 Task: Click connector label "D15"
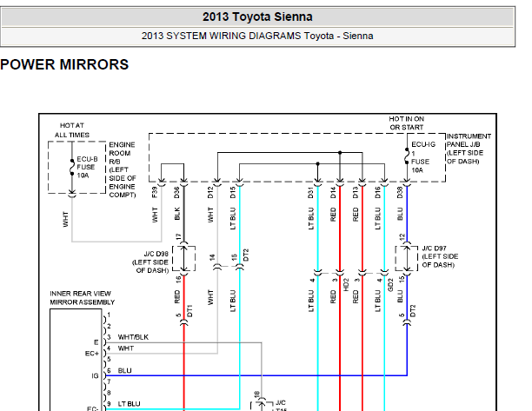(233, 192)
